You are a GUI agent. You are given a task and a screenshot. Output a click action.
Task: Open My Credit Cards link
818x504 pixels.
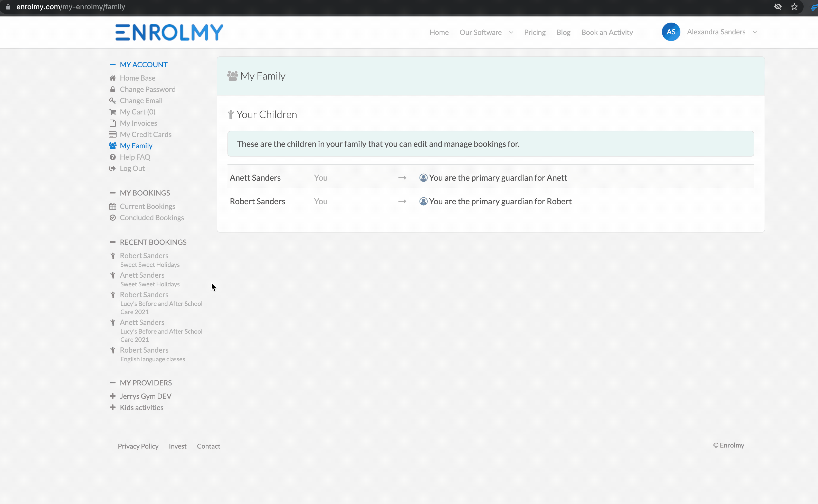145,135
